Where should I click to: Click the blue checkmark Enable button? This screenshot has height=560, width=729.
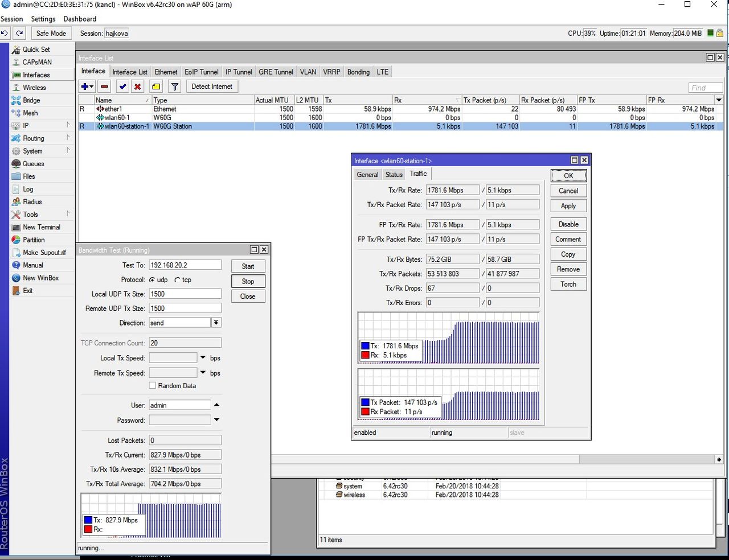(122, 87)
